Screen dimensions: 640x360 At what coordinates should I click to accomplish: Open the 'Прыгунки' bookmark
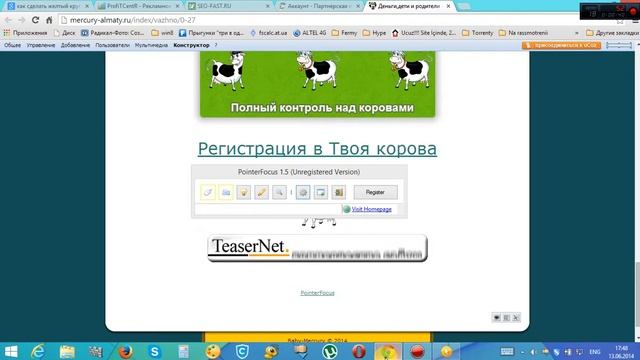click(211, 33)
